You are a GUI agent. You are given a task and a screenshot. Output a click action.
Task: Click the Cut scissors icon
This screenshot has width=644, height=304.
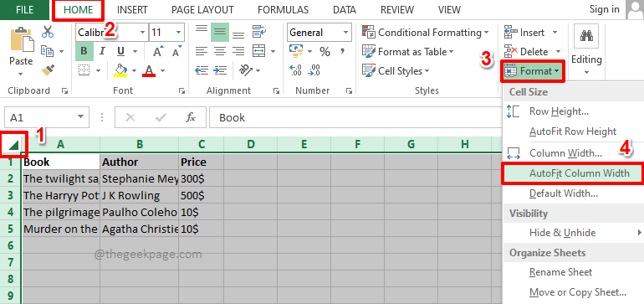[48, 32]
